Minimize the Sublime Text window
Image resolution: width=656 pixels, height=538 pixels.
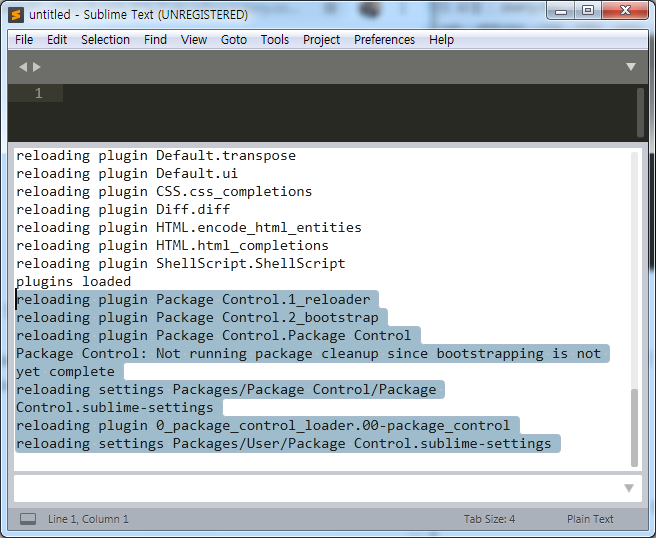(x=561, y=11)
